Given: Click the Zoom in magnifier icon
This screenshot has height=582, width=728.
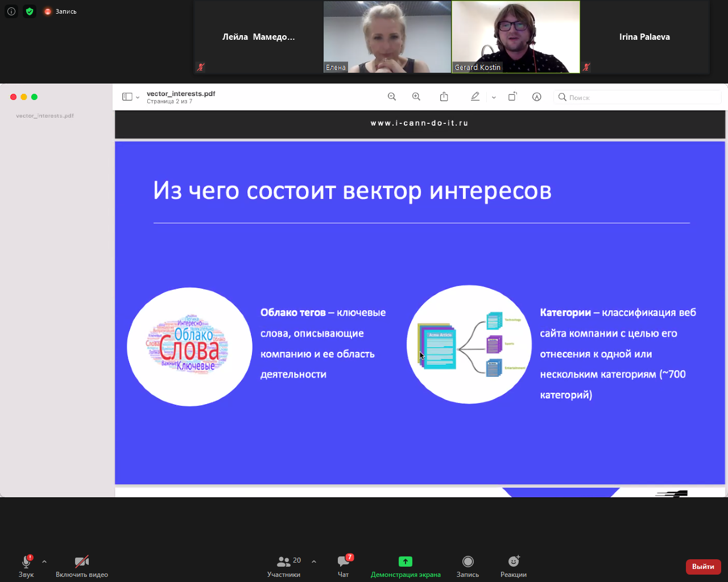Looking at the screenshot, I should pyautogui.click(x=416, y=97).
